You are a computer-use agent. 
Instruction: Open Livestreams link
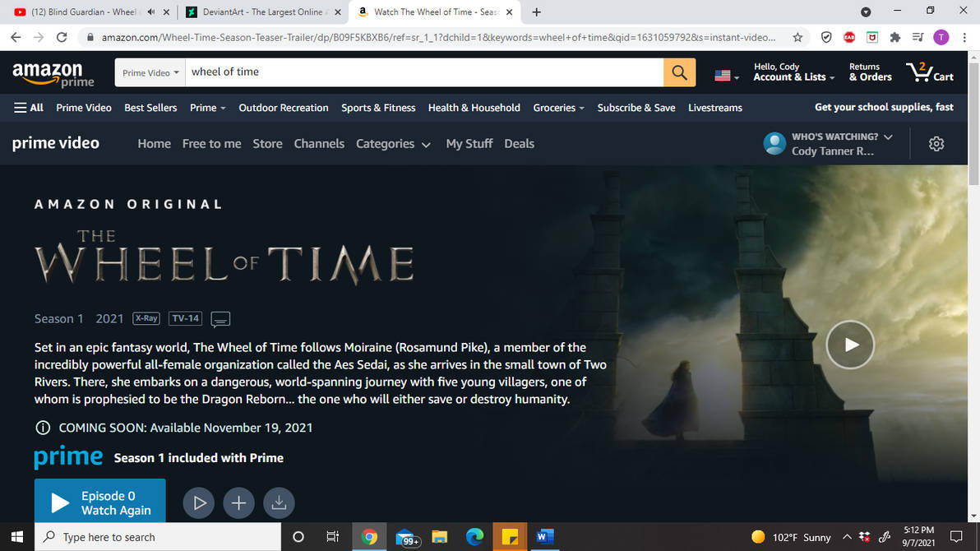[x=715, y=108]
